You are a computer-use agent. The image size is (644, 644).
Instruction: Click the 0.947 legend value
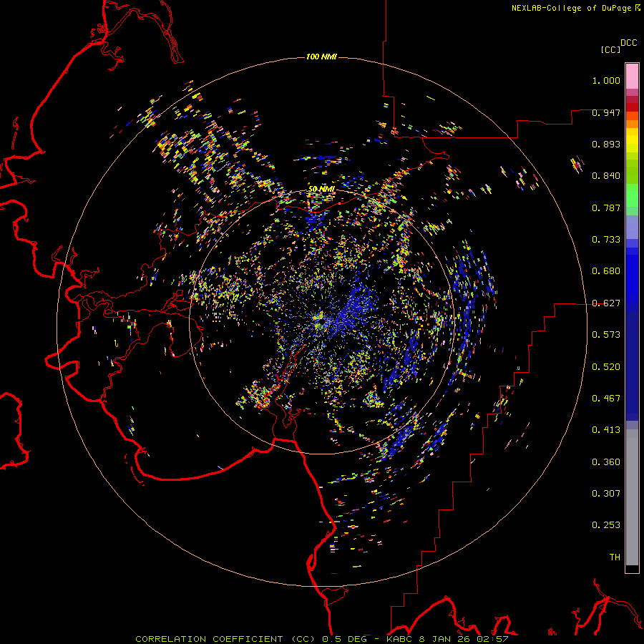(606, 112)
